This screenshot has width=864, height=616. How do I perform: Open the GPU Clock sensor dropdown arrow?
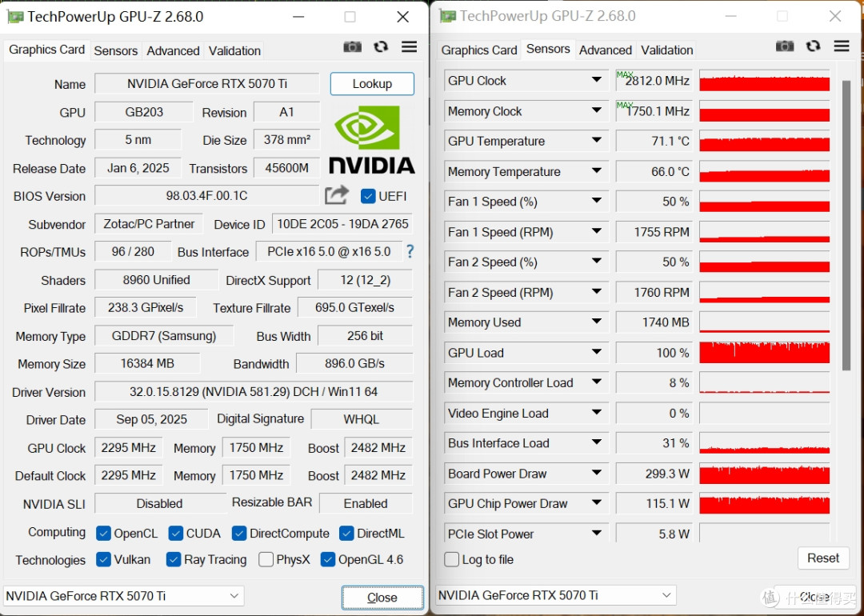pos(596,81)
